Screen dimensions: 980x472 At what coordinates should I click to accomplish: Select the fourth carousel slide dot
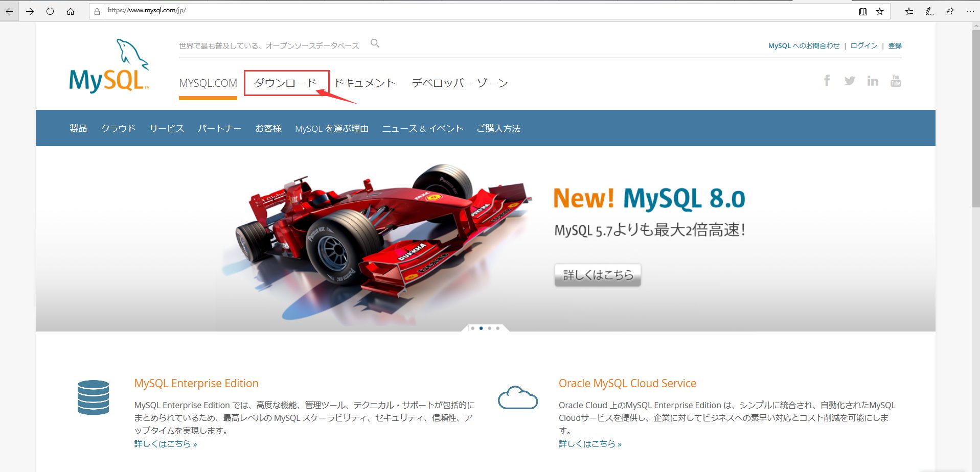tap(497, 328)
